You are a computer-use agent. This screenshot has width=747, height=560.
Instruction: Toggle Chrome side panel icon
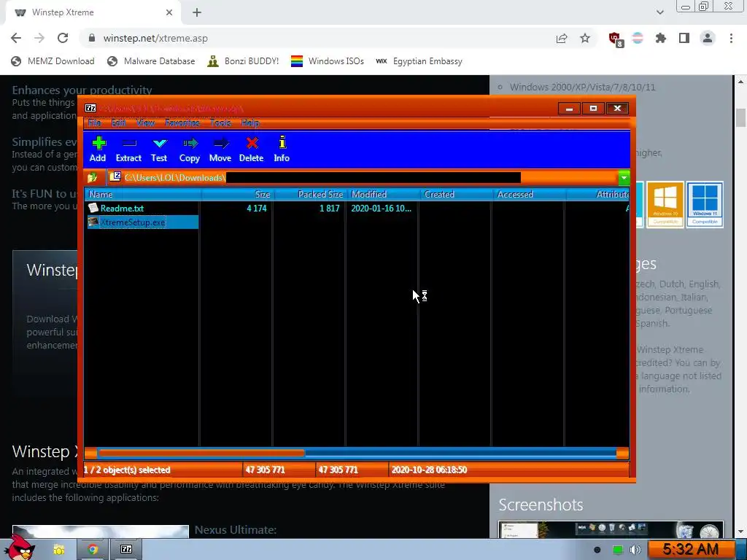[x=684, y=38]
